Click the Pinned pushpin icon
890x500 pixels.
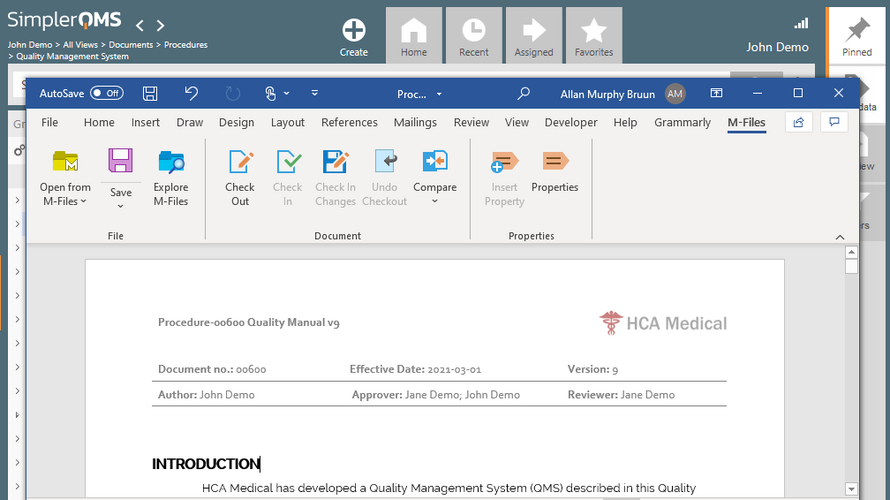tap(857, 30)
